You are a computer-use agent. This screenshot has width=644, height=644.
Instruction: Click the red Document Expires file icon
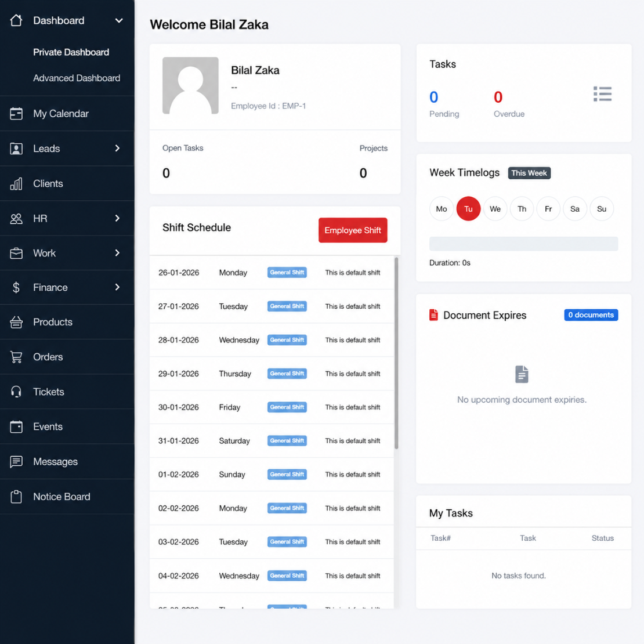[433, 314]
